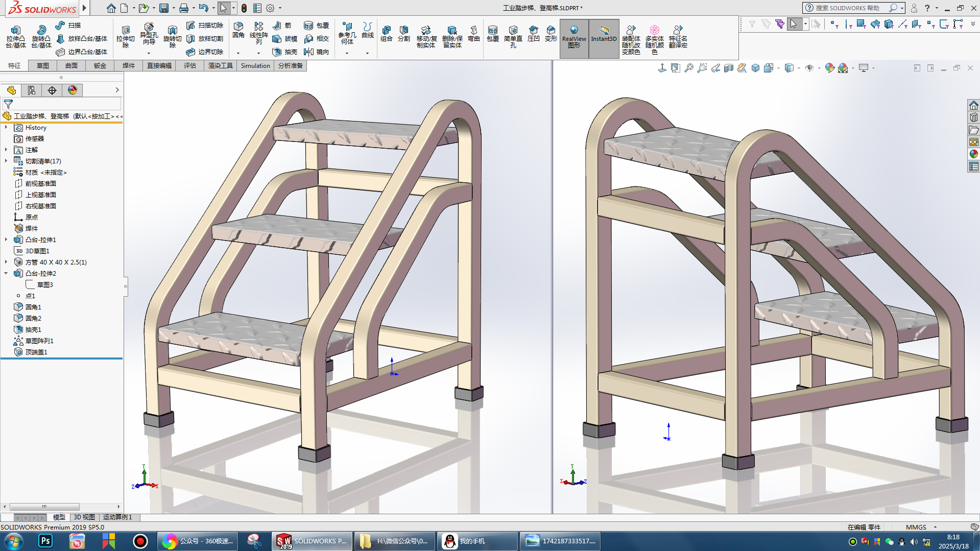
Task: Open the 参考几何体 reference geometry dropdown
Action: (x=347, y=53)
